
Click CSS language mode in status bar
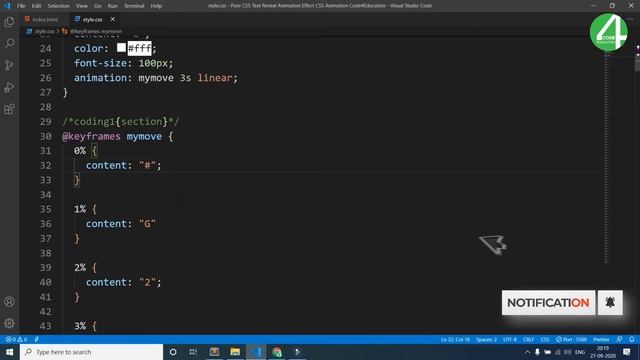(x=545, y=339)
